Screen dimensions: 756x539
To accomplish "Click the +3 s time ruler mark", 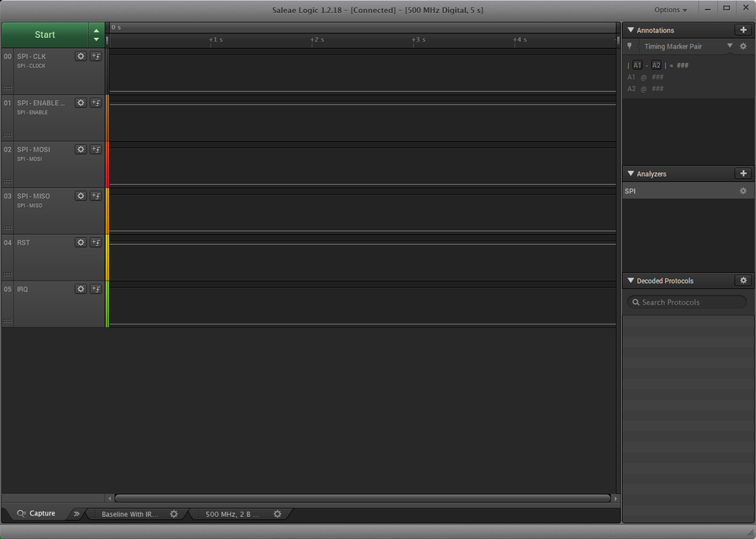I will [x=418, y=39].
